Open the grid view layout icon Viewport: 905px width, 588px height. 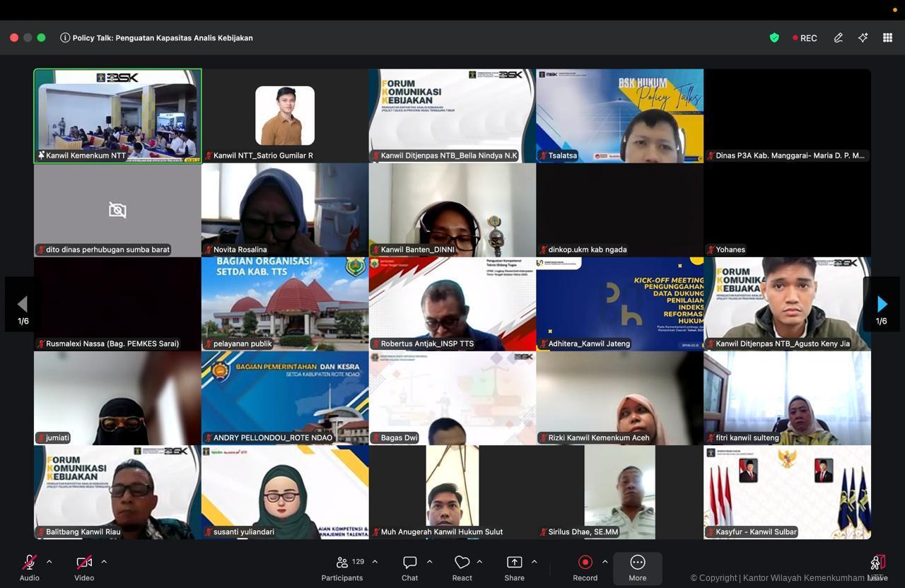tap(887, 38)
